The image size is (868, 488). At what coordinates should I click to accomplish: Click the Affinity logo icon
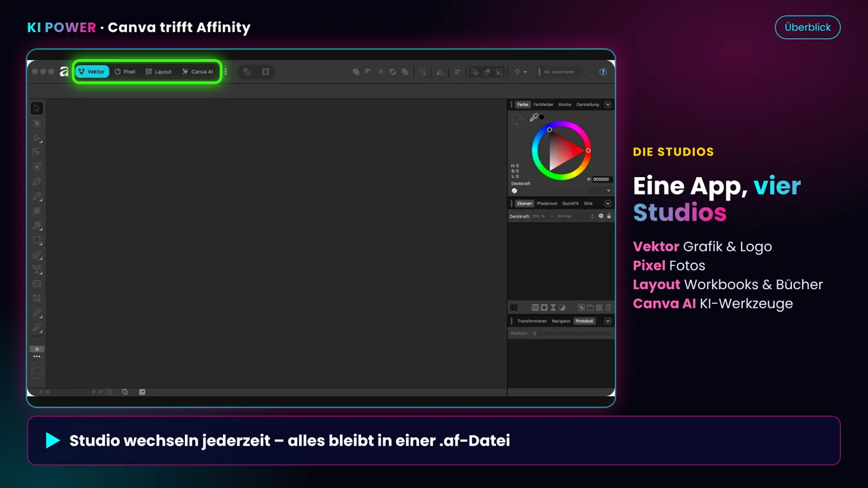64,72
